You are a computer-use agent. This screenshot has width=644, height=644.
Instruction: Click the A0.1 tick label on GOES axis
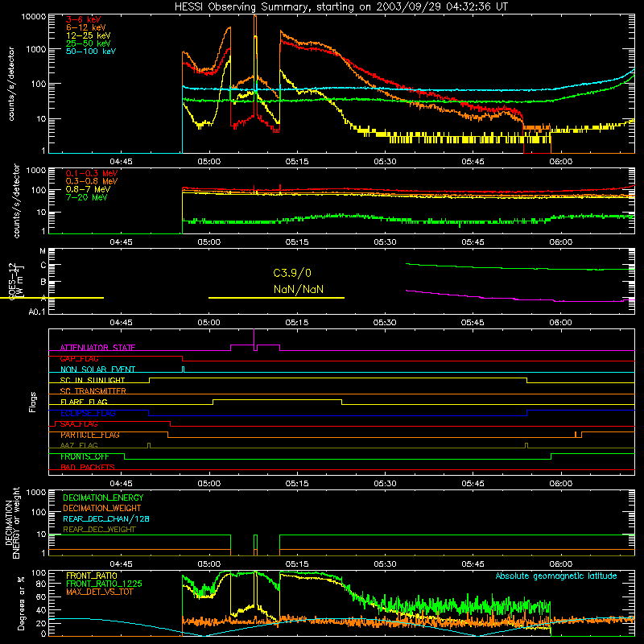click(37, 312)
